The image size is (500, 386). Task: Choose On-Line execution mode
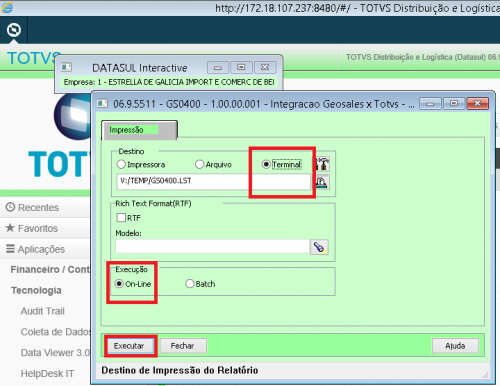[x=119, y=284]
